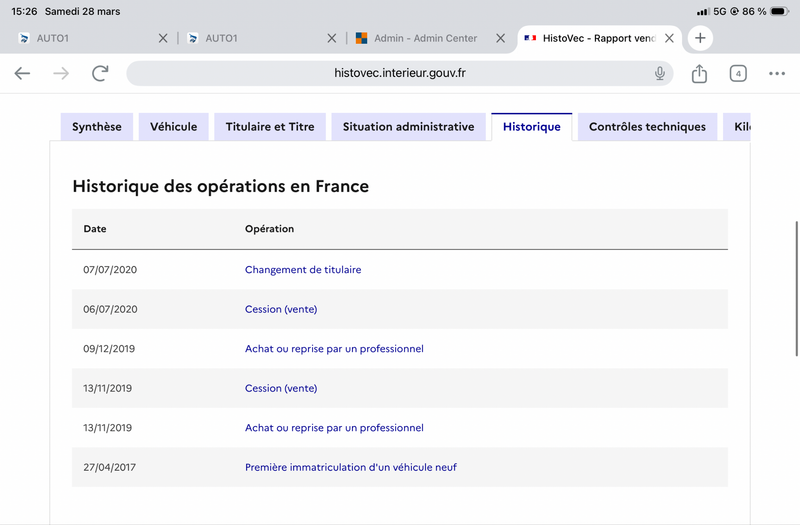
Task: Open the tab switcher showing 4 tabs
Action: point(738,73)
